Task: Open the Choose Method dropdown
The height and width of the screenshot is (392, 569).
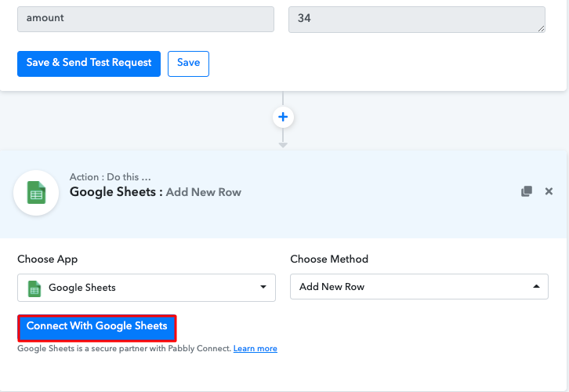Action: coord(419,287)
